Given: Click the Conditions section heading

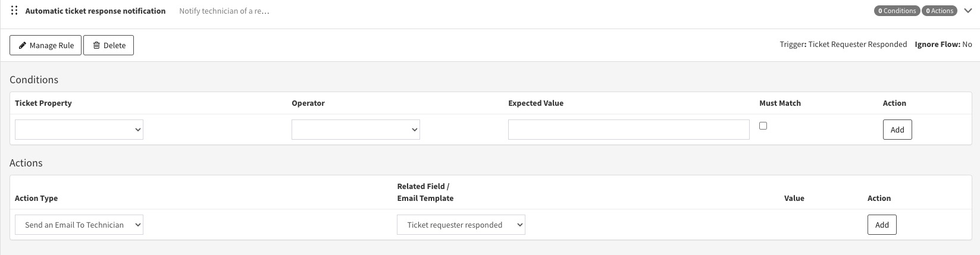Looking at the screenshot, I should pos(34,80).
